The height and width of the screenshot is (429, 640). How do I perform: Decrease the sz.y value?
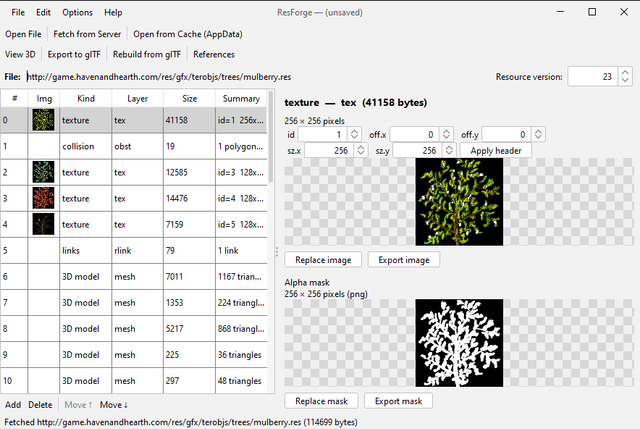coord(449,153)
